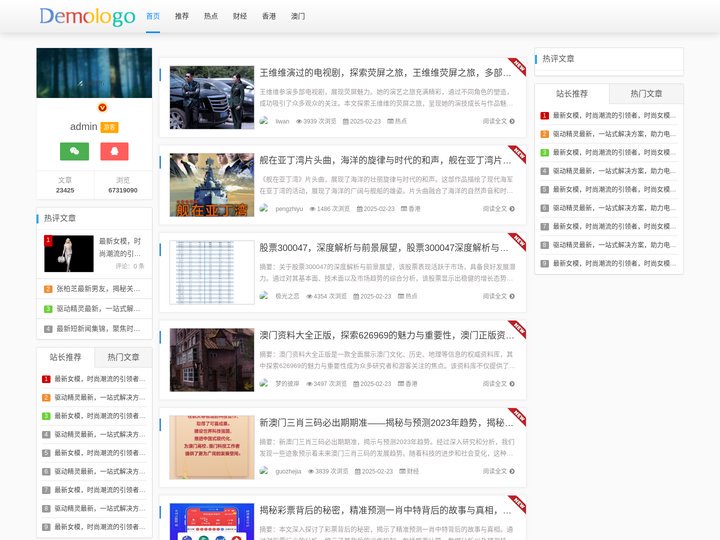Open the 首页 navigation tab

153,16
